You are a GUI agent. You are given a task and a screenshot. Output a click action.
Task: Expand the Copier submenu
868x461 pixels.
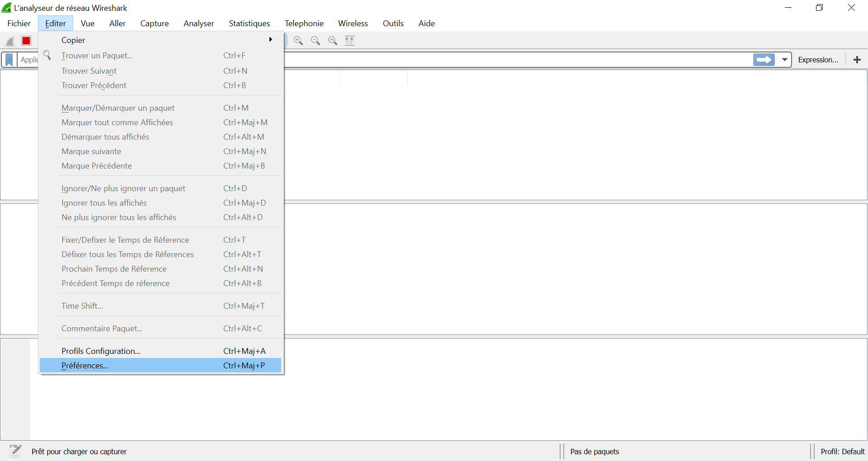click(x=160, y=40)
